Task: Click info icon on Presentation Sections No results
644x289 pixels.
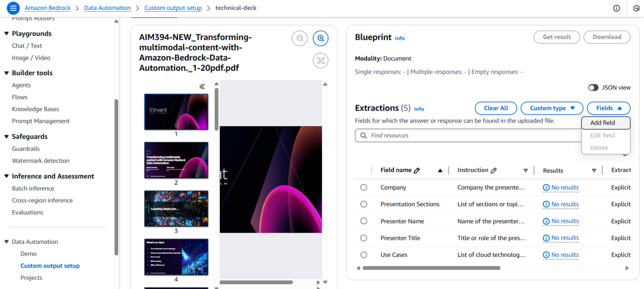Action: (546, 204)
